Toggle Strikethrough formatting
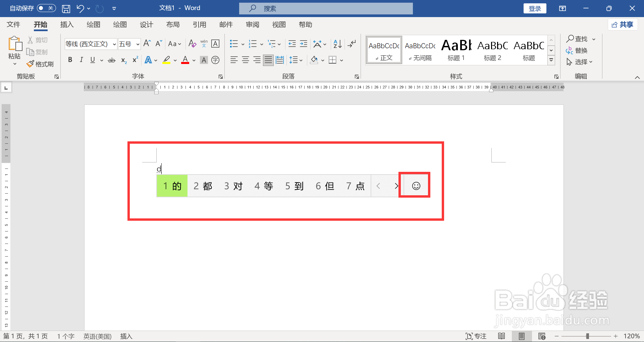 [112, 60]
